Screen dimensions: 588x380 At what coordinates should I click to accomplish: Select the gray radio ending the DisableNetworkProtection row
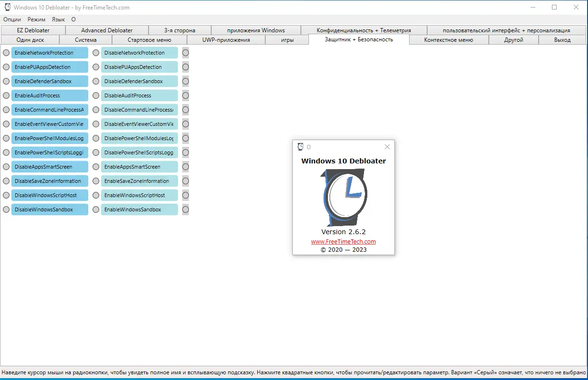(186, 53)
